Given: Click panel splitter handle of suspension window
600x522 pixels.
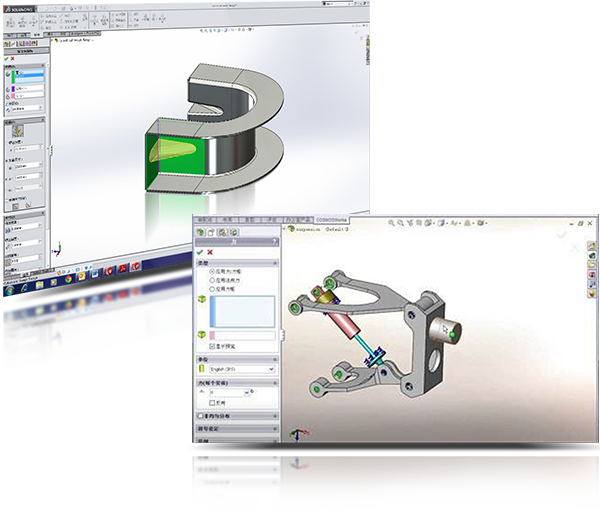Looking at the screenshot, I should click(x=283, y=335).
